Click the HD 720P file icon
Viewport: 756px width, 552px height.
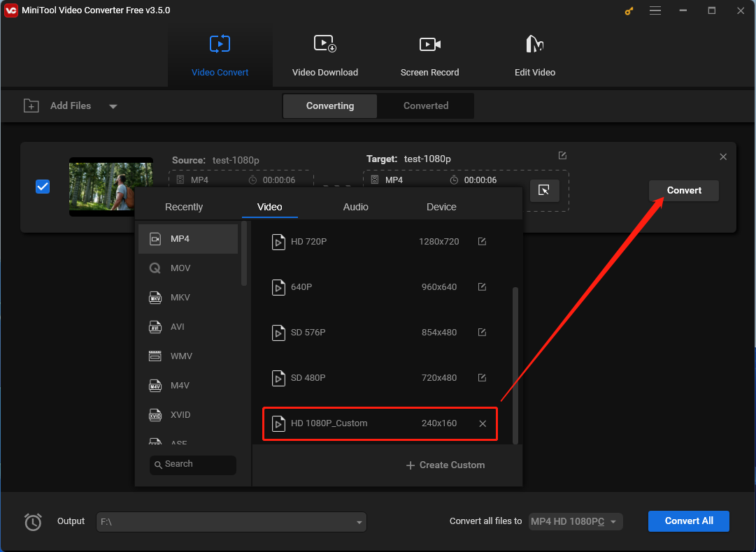click(278, 242)
